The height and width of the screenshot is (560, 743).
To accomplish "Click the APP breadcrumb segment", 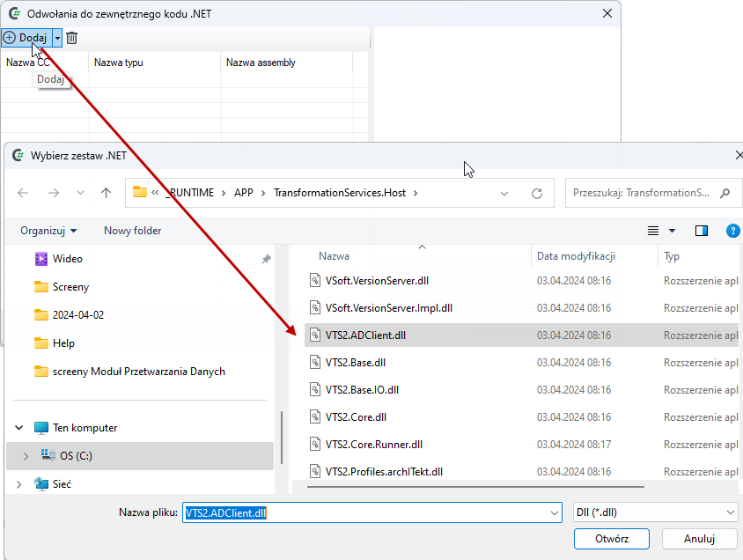I will pos(244,193).
